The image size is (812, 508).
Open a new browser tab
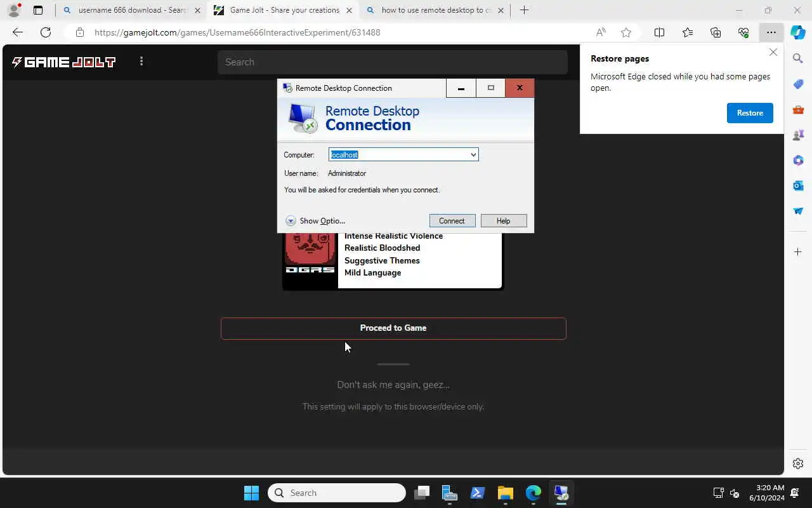click(524, 10)
